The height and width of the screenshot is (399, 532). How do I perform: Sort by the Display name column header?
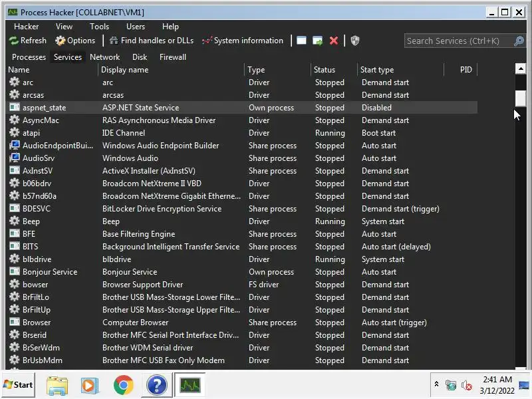(x=172, y=70)
